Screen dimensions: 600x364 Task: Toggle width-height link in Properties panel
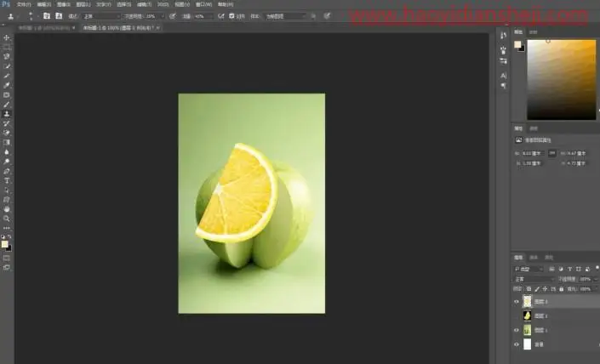(x=551, y=153)
